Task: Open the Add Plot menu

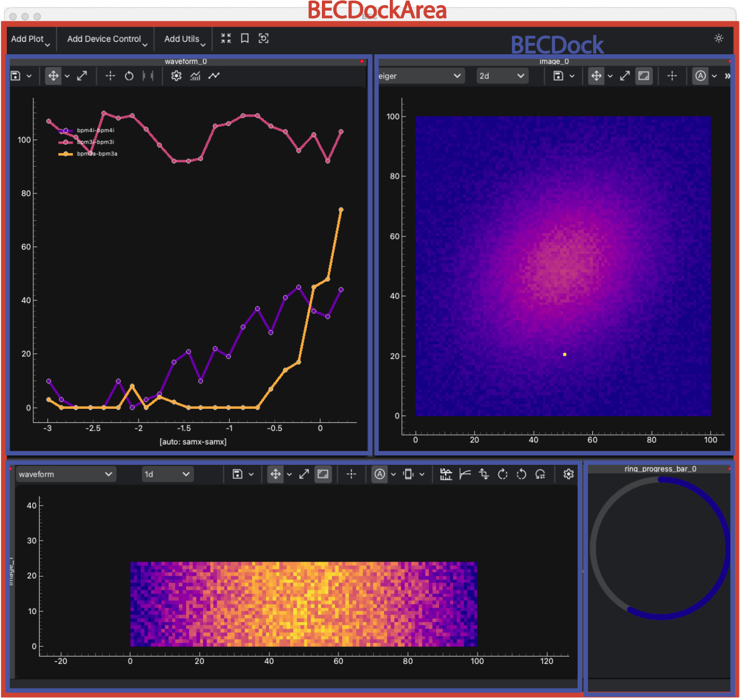Action: pyautogui.click(x=30, y=39)
